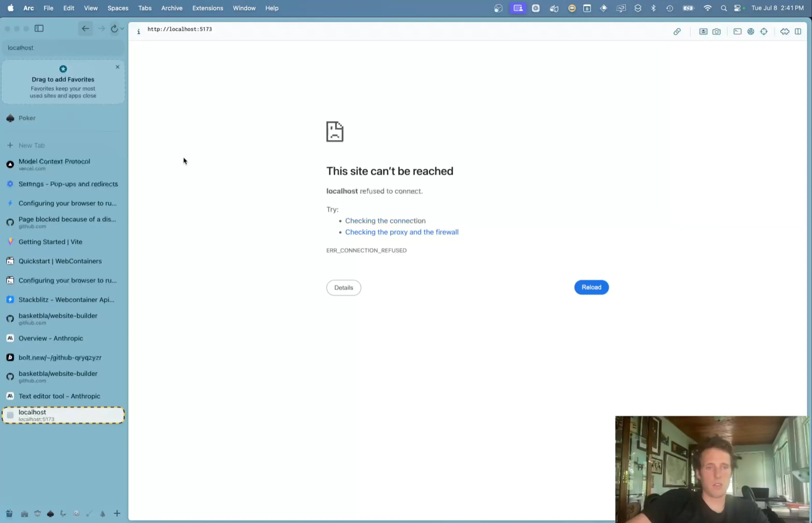Image resolution: width=812 pixels, height=523 pixels.
Task: Switch to Settings - Pop-ups and redirects tab
Action: (x=63, y=184)
